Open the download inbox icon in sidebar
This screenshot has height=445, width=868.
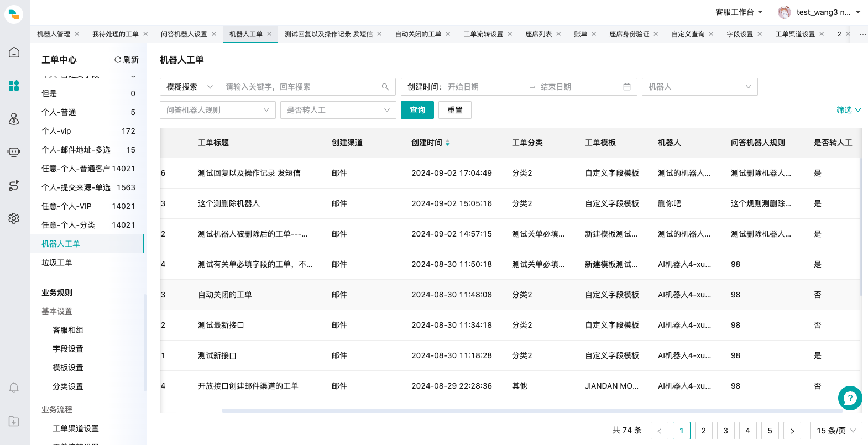tap(14, 421)
